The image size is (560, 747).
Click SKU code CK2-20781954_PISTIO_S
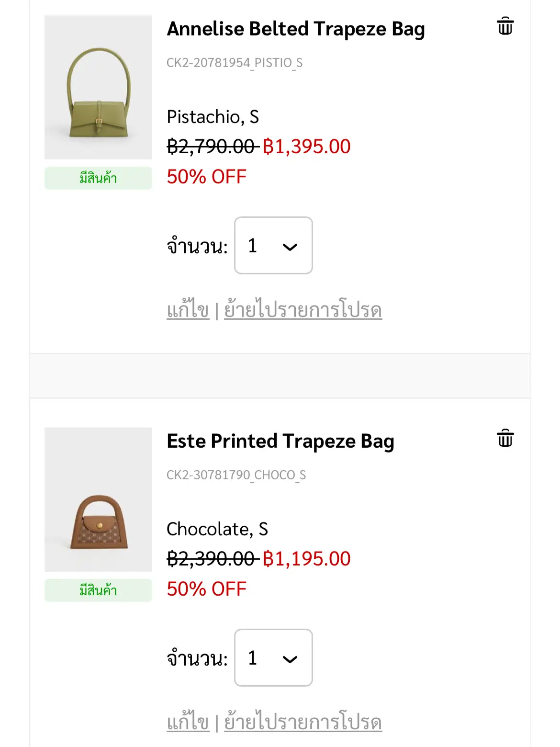click(235, 63)
